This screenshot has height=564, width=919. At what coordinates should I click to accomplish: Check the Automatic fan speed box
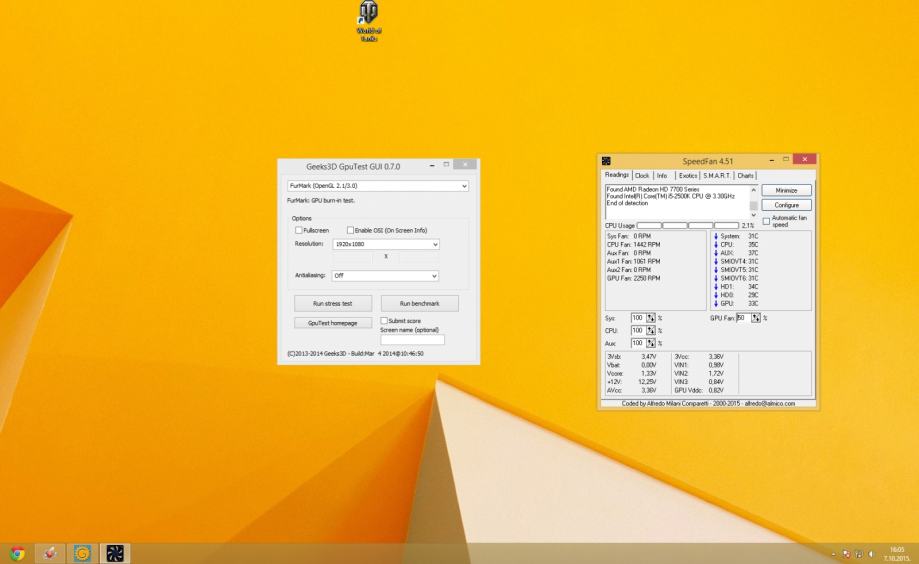[x=766, y=220]
